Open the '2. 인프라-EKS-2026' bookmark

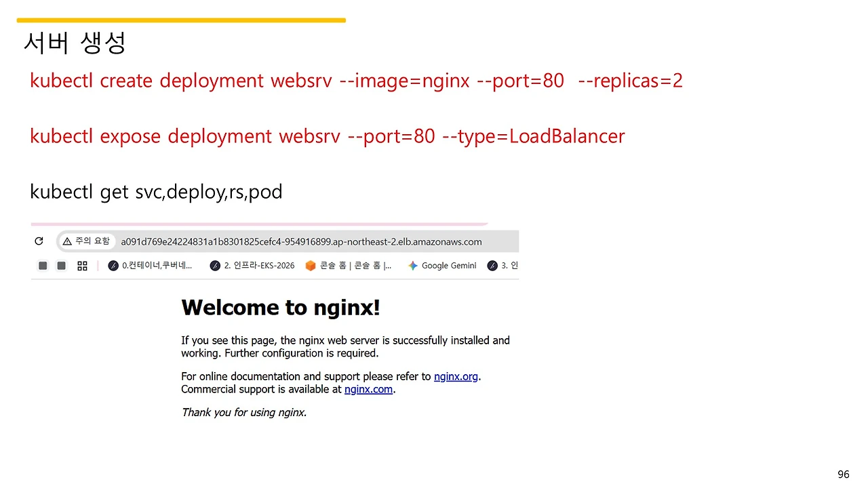tap(252, 266)
